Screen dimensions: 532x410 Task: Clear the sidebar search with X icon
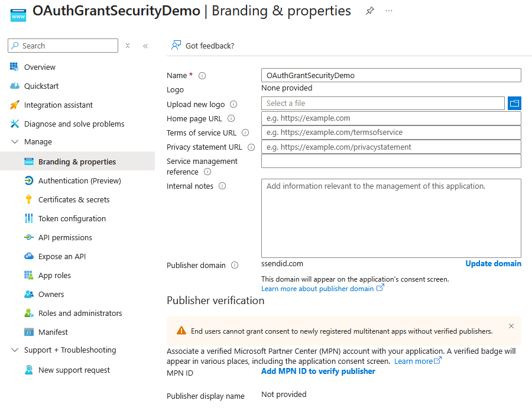[x=128, y=46]
